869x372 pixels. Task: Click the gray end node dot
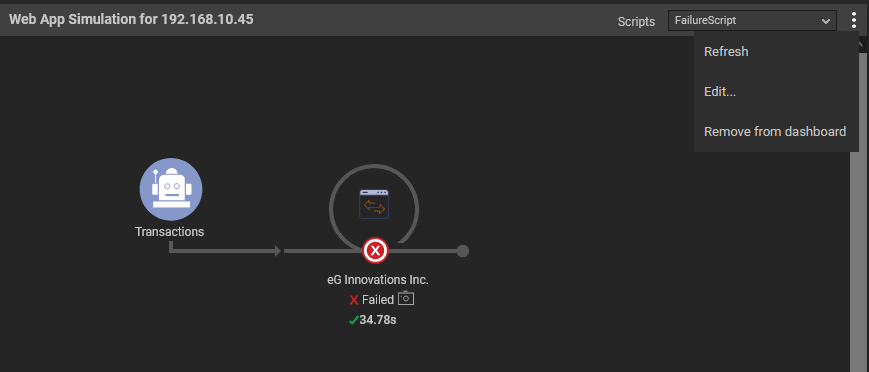click(x=463, y=251)
